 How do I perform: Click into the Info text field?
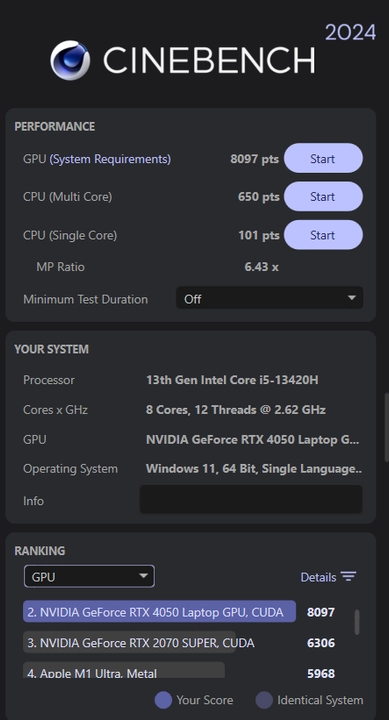click(x=251, y=499)
